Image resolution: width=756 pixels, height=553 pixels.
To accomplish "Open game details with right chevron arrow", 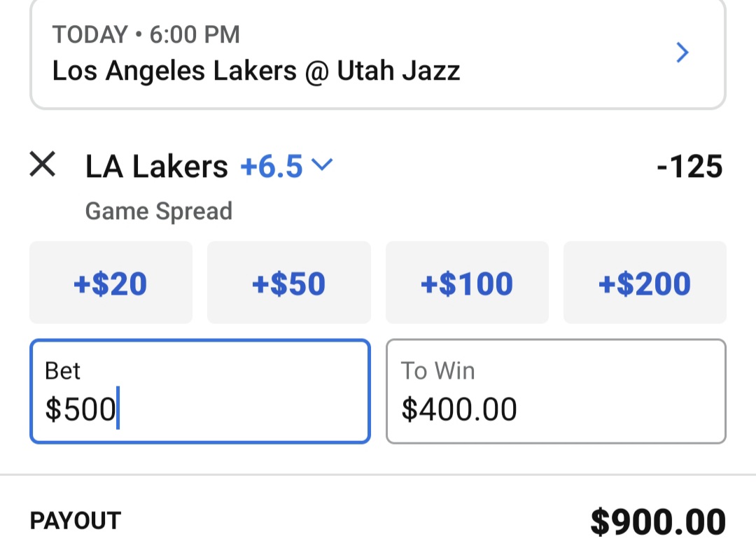I will coord(682,52).
